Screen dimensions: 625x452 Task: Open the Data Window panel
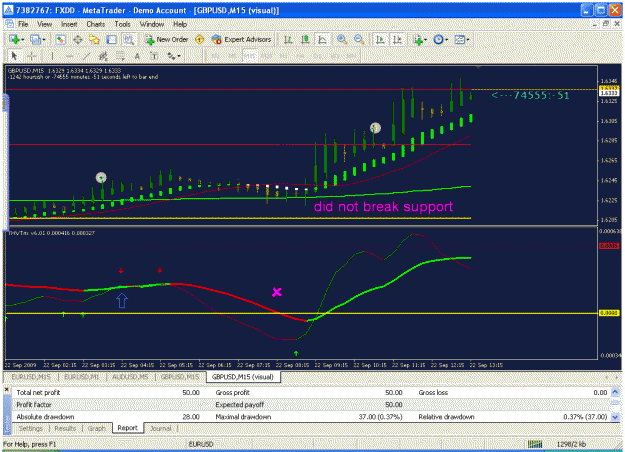(78, 39)
